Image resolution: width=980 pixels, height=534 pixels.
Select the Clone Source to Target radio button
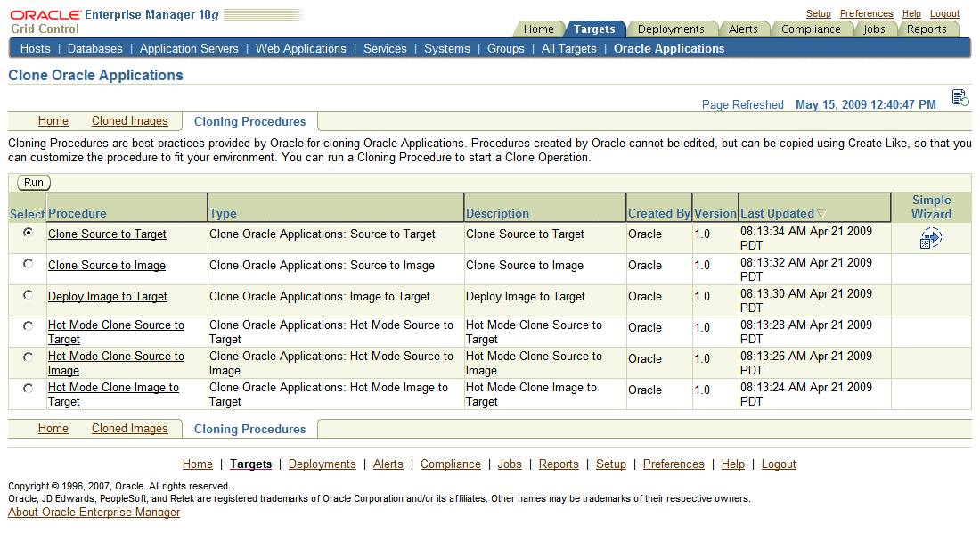(x=29, y=233)
